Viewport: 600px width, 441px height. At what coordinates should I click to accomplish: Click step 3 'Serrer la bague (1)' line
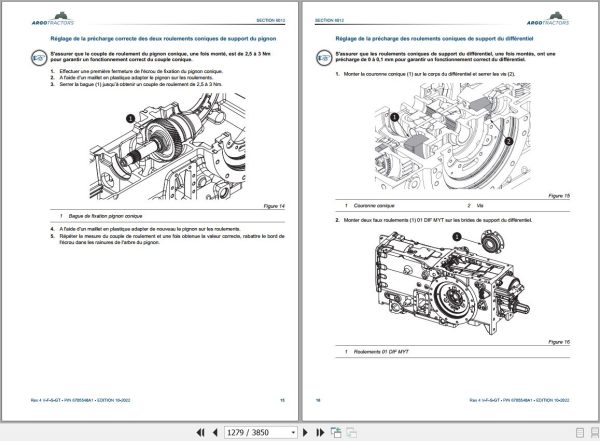tap(137, 84)
